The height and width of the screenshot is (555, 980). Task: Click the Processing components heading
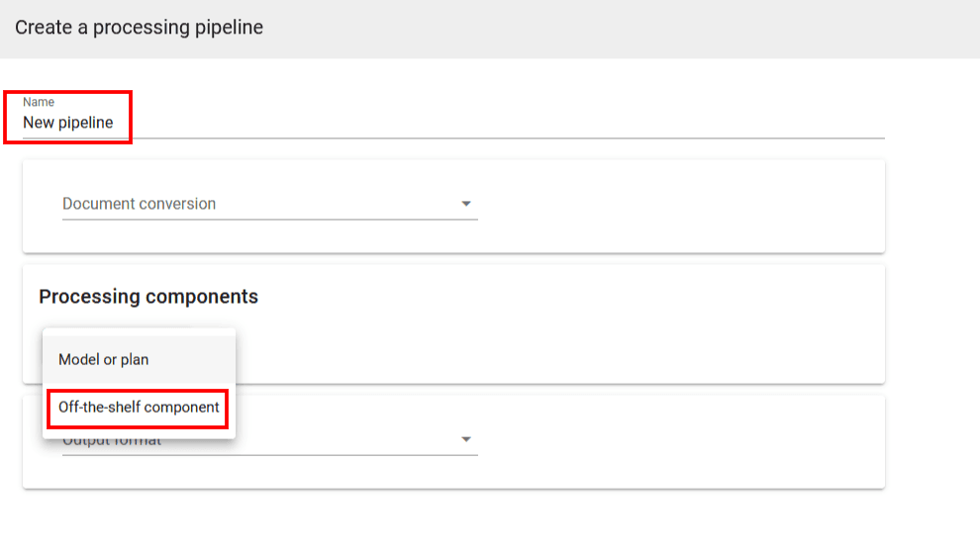tap(148, 297)
